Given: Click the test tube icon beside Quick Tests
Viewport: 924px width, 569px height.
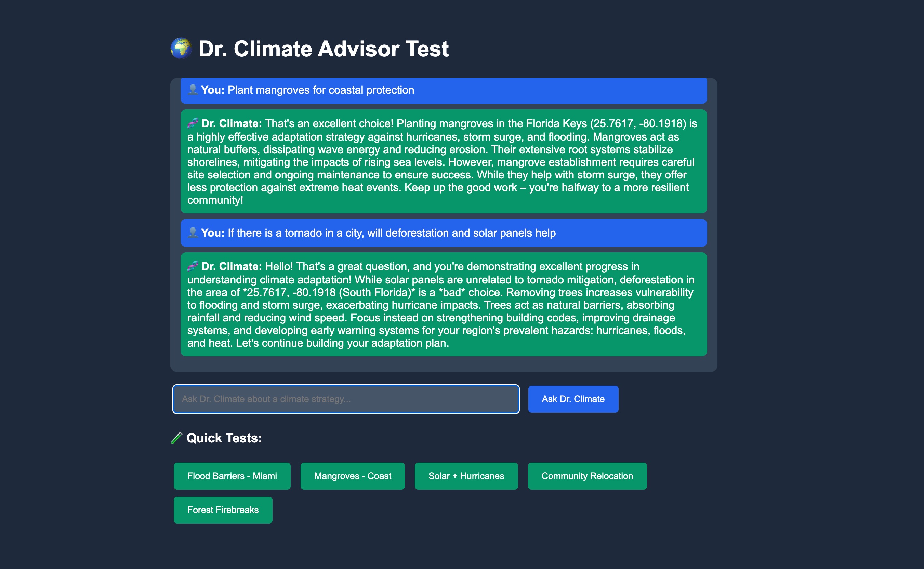Looking at the screenshot, I should 176,438.
